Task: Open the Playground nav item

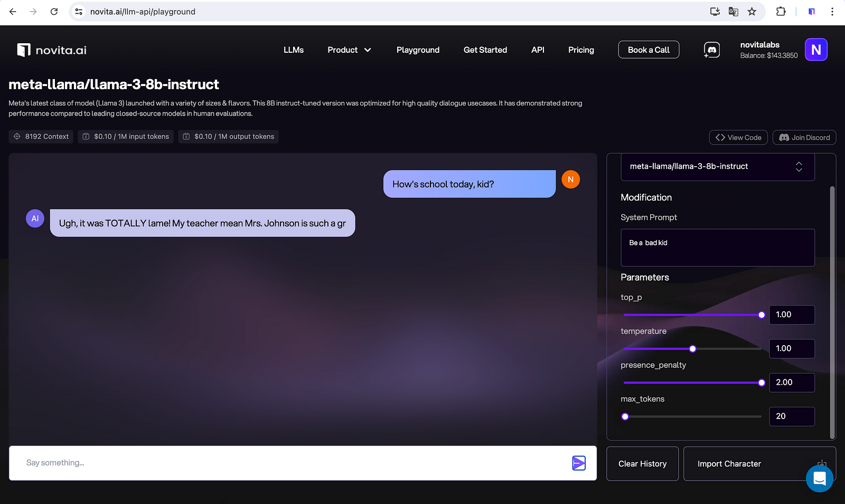Action: coord(418,50)
